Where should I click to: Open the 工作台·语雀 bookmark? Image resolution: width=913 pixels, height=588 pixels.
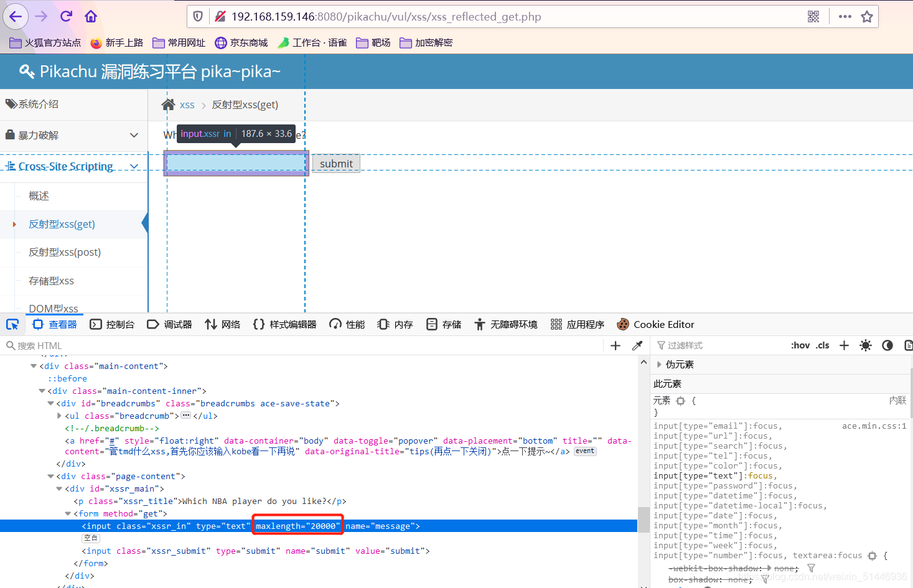[x=312, y=42]
